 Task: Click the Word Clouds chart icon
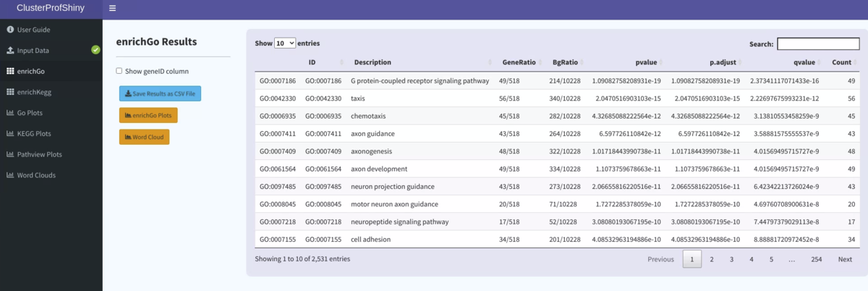(x=10, y=175)
